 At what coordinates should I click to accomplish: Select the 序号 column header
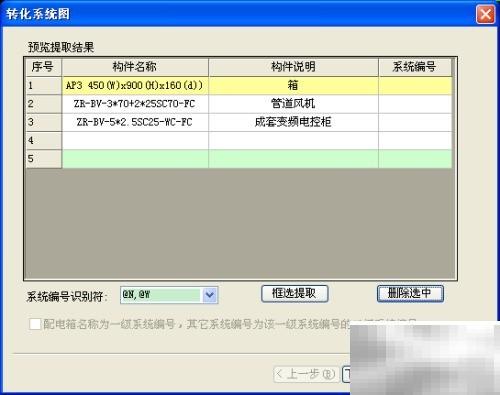pos(43,67)
